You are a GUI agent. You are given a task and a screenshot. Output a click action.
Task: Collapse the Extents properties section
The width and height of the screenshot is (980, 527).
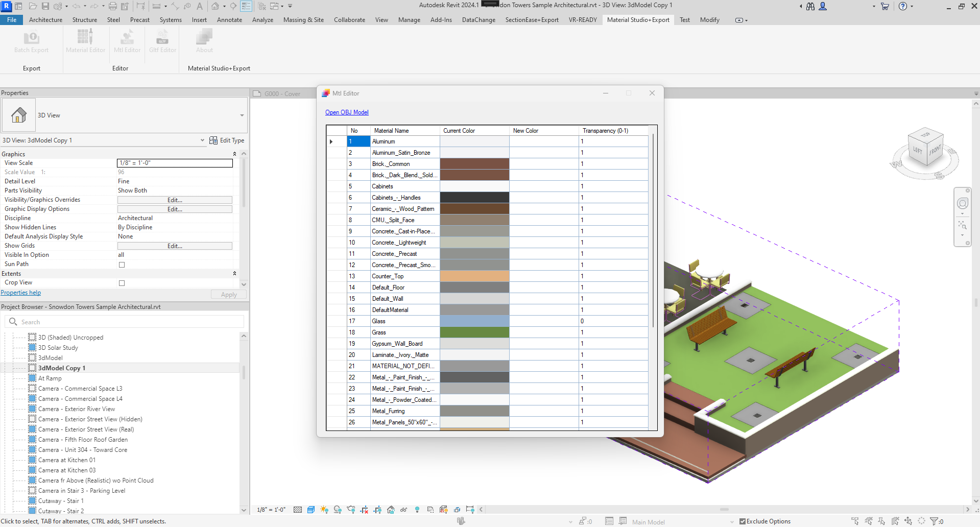[x=234, y=274]
